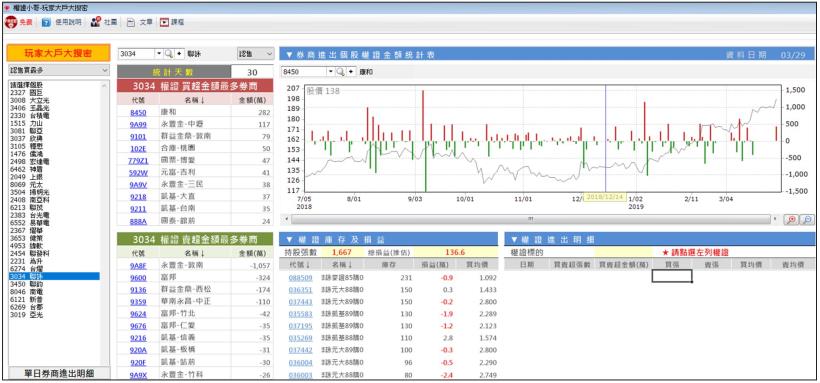
Task: Click the chart scrollbar's right arrow
Action: (776, 219)
